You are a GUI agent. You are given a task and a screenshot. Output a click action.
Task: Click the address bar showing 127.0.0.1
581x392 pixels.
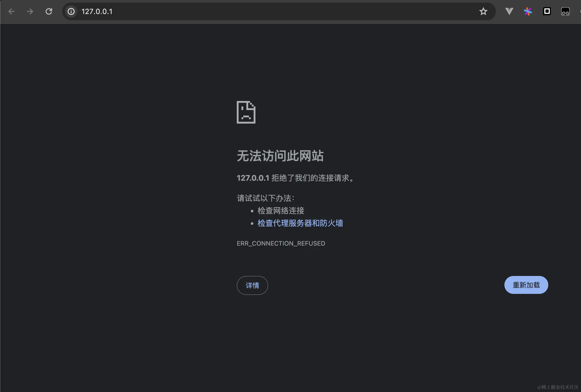(182, 11)
